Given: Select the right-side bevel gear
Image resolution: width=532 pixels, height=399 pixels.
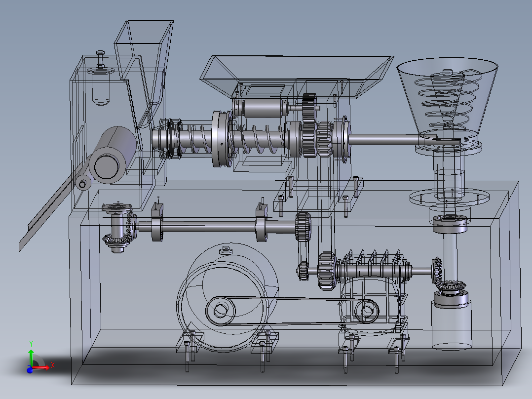Looking at the screenshot, I should (437, 271).
